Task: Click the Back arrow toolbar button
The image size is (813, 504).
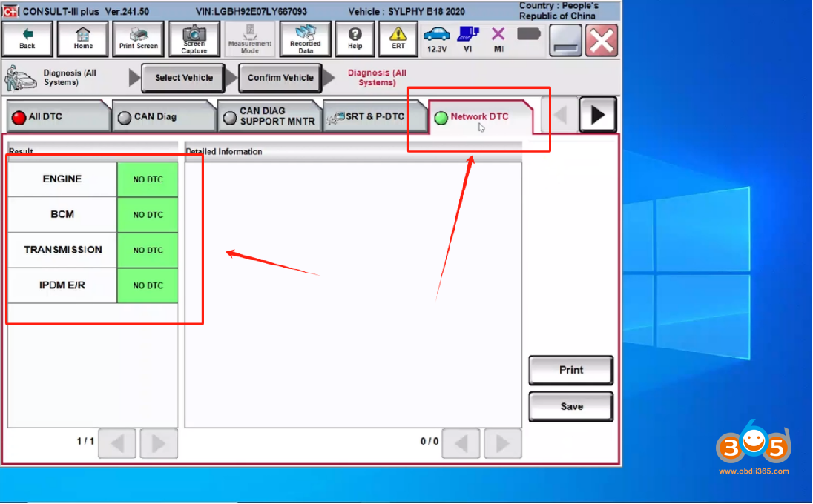Action: tap(27, 39)
